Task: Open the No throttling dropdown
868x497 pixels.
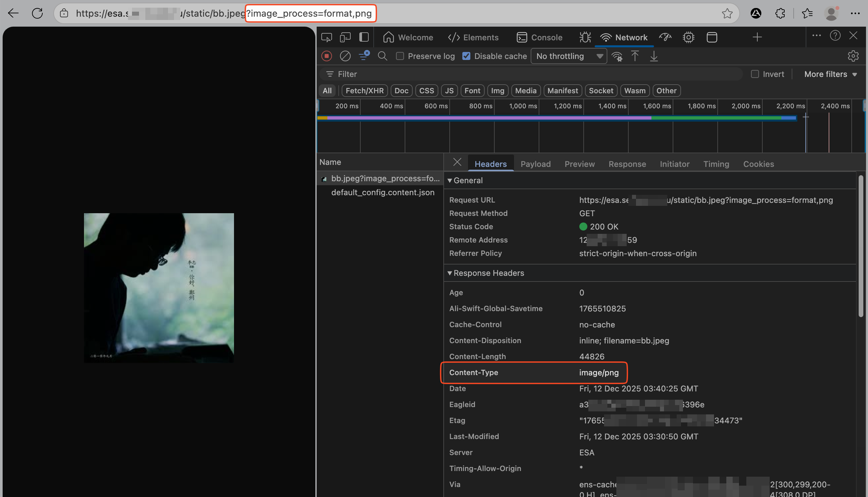Action: coord(569,56)
